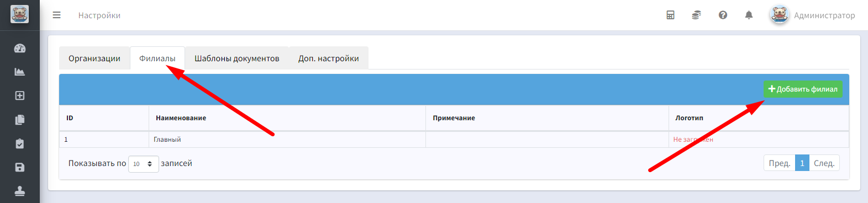Show notifications via bell icon
Image resolution: width=868 pixels, height=203 pixels.
[749, 15]
